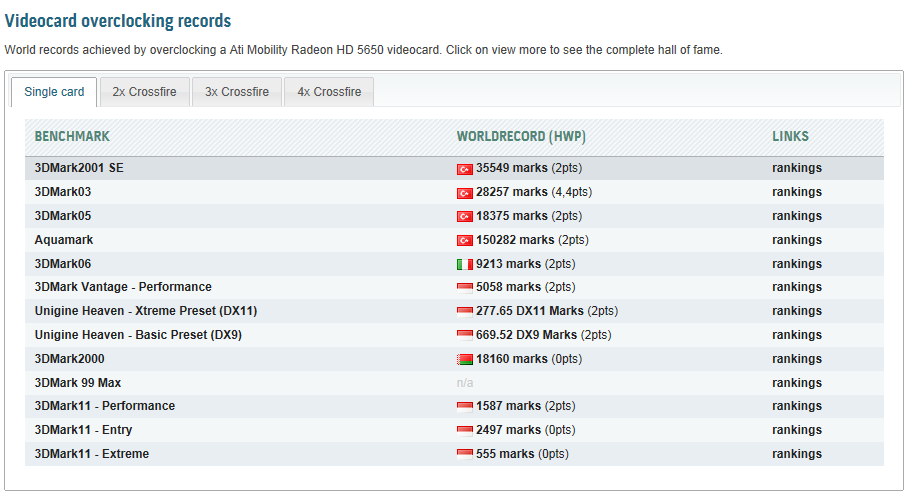Click the flag icon in 3DMark05 row

pos(465,217)
